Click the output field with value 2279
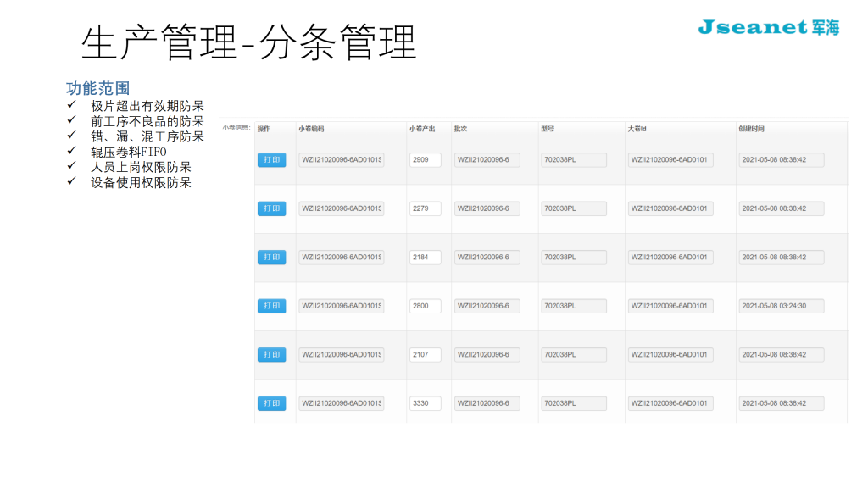 pyautogui.click(x=425, y=208)
